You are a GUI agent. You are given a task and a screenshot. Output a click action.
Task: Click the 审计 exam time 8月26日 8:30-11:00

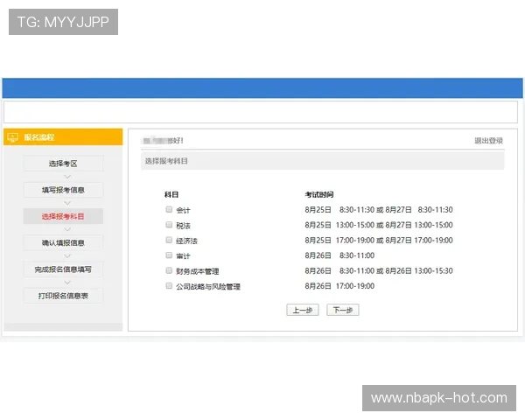click(x=339, y=255)
